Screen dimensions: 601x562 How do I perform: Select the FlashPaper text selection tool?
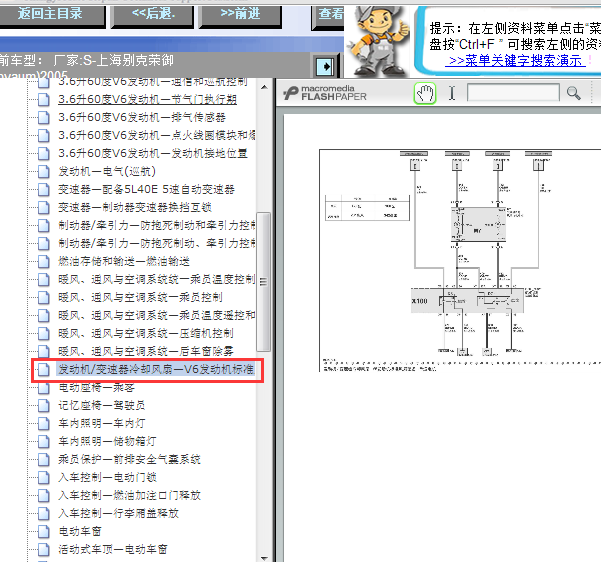pos(452,93)
